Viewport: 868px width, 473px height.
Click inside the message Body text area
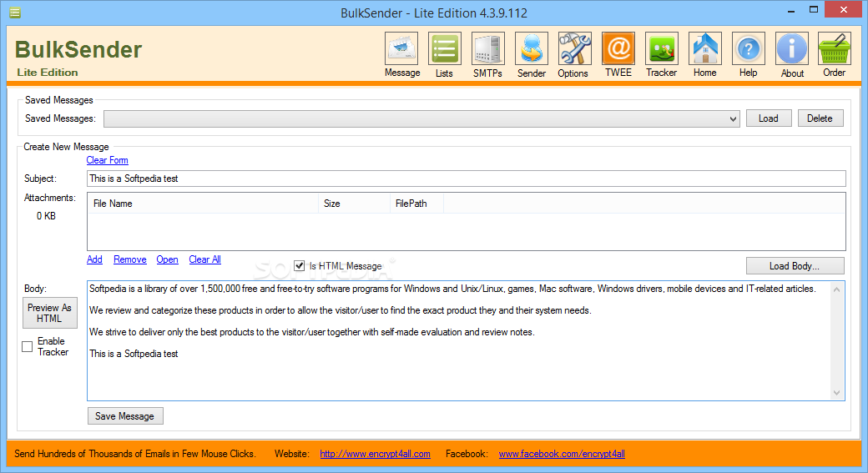pyautogui.click(x=460, y=341)
